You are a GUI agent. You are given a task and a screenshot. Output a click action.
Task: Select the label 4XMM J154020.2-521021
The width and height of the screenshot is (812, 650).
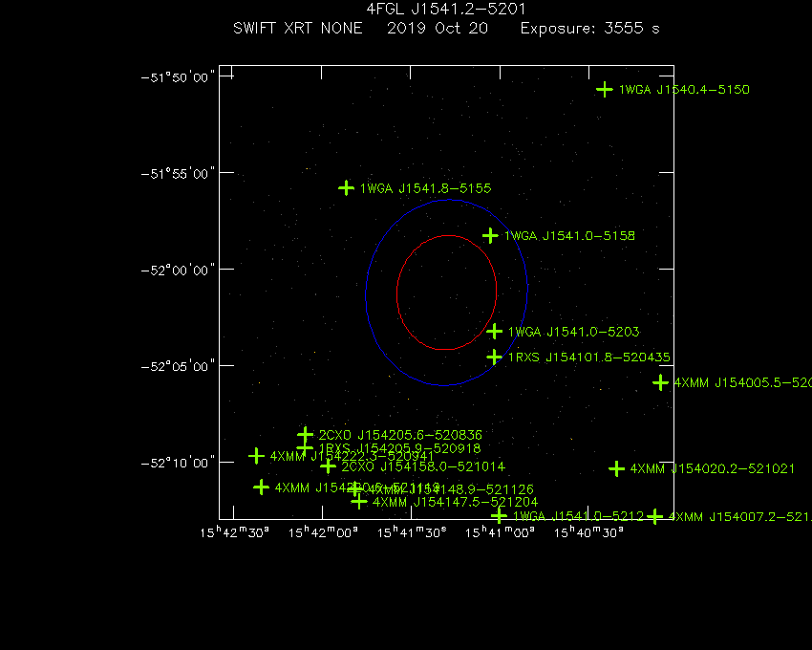[712, 469]
